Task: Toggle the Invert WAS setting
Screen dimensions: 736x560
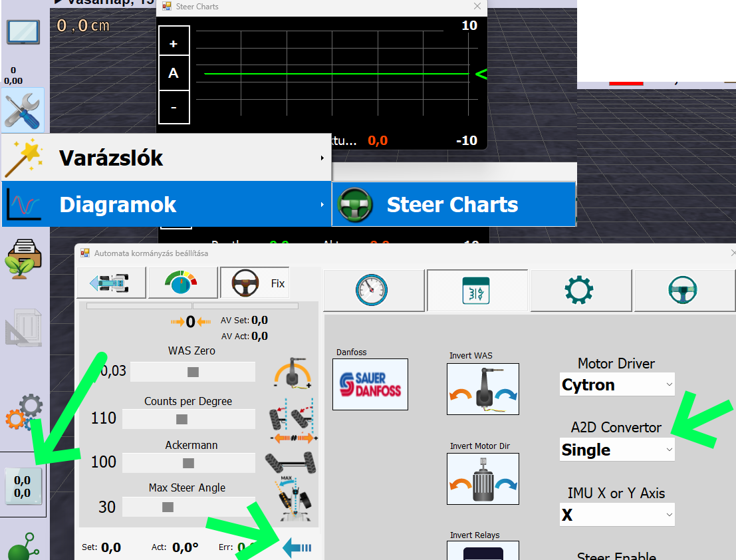Action: click(x=483, y=388)
